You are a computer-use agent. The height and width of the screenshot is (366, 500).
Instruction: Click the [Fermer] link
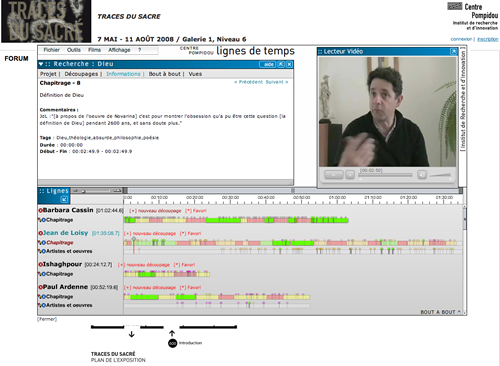(x=47, y=319)
